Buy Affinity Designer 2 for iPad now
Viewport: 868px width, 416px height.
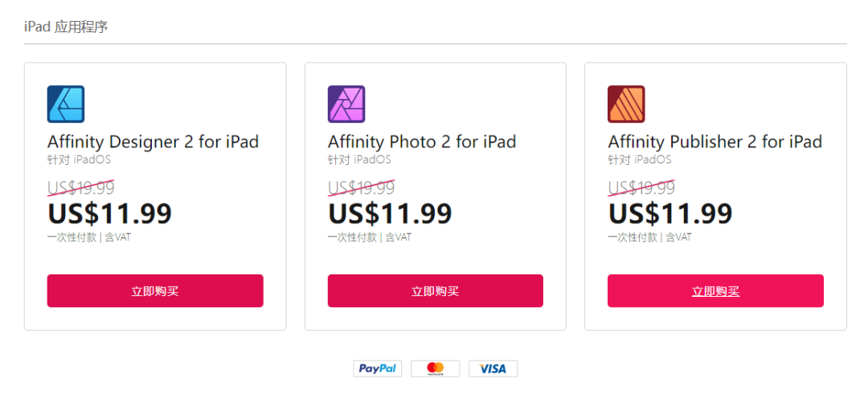coord(155,290)
